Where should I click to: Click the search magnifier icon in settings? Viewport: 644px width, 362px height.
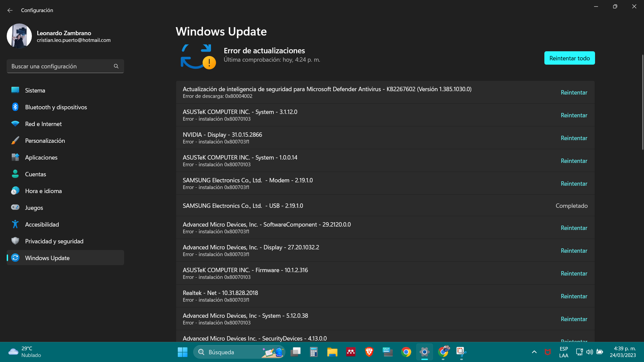[116, 66]
